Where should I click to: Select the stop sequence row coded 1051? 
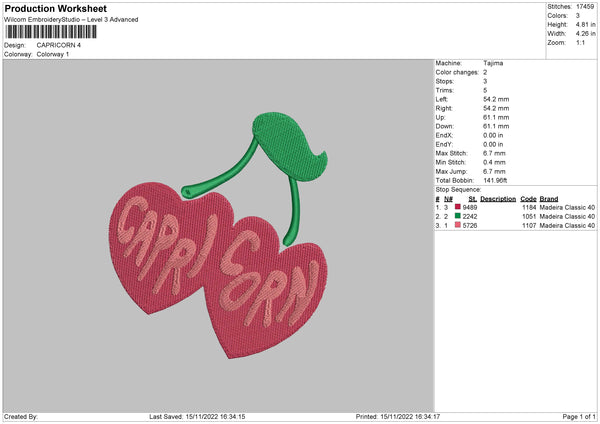pyautogui.click(x=515, y=216)
